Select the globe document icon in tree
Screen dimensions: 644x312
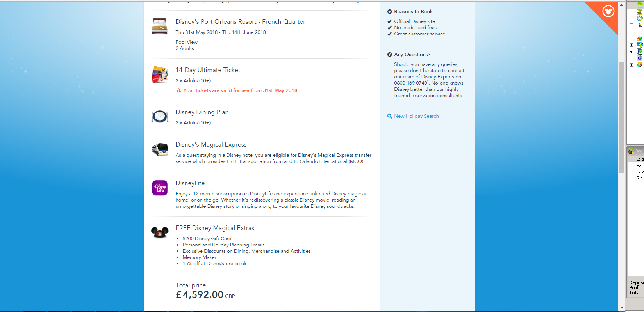640,58
